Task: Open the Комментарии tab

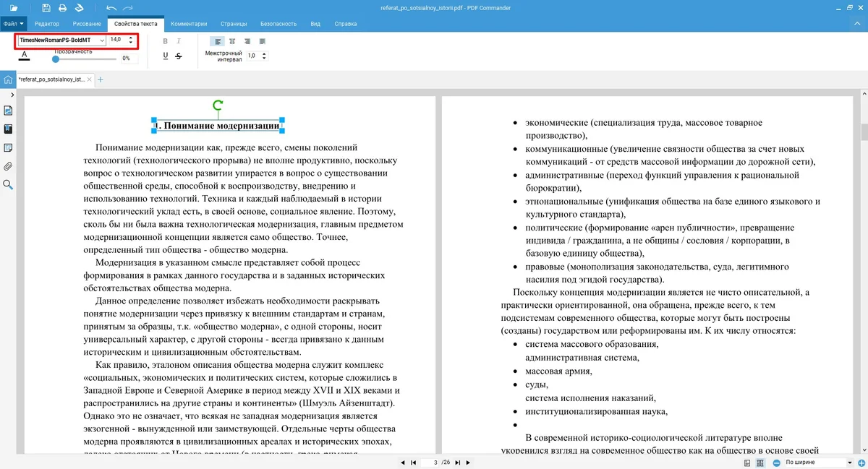Action: (x=189, y=24)
